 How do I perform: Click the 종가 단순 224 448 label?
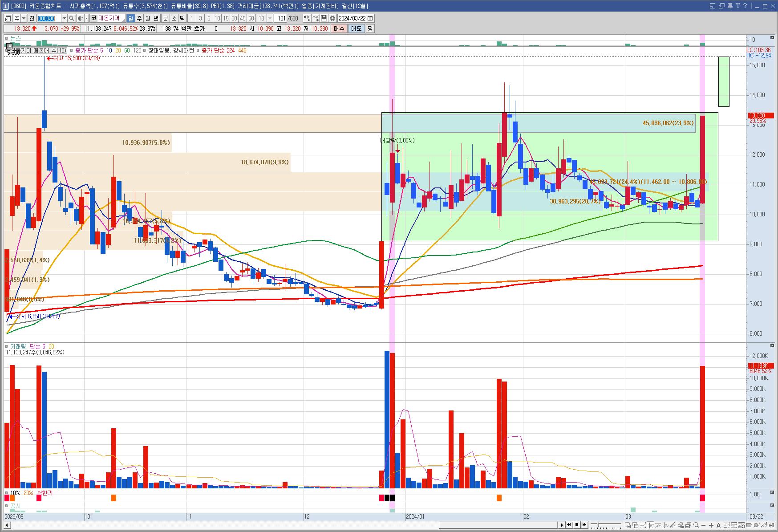(224, 50)
